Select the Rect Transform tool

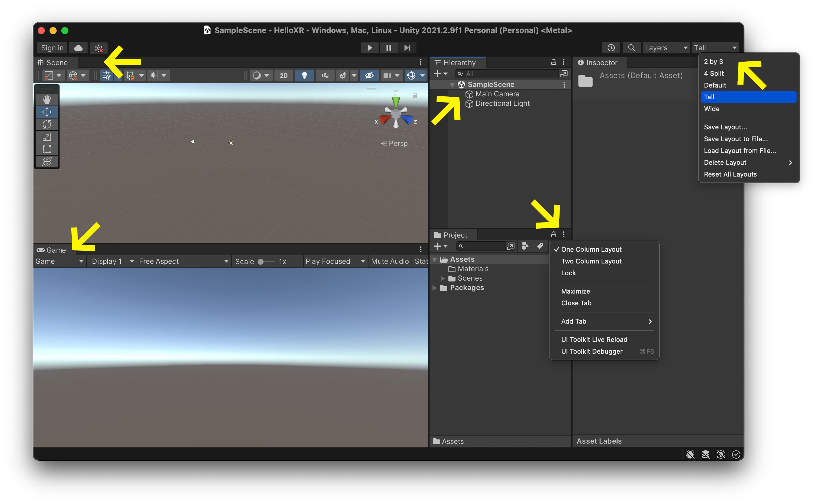coord(47,149)
